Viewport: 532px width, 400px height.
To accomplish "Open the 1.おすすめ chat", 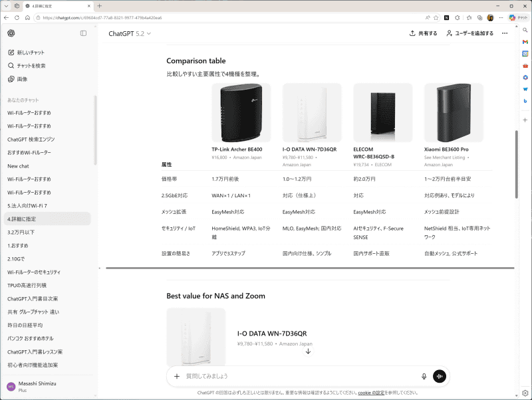I will 47,245.
